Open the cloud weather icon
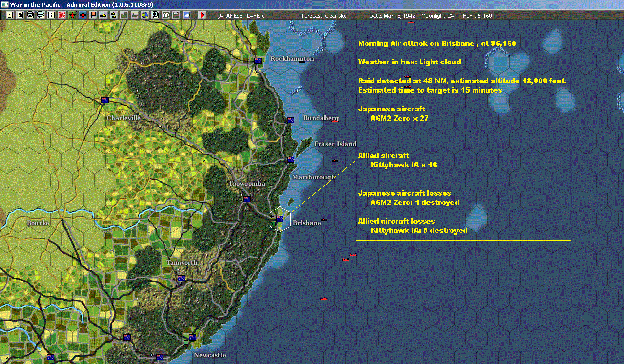Screen dimensions: 624x364 coord(186,15)
